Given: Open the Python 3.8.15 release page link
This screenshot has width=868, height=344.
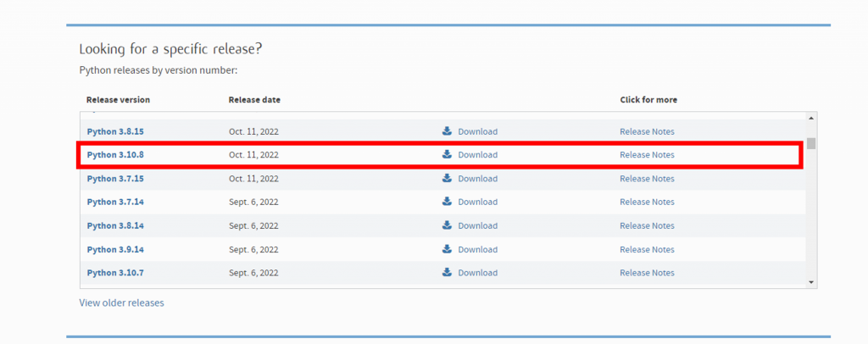Looking at the screenshot, I should [x=115, y=131].
